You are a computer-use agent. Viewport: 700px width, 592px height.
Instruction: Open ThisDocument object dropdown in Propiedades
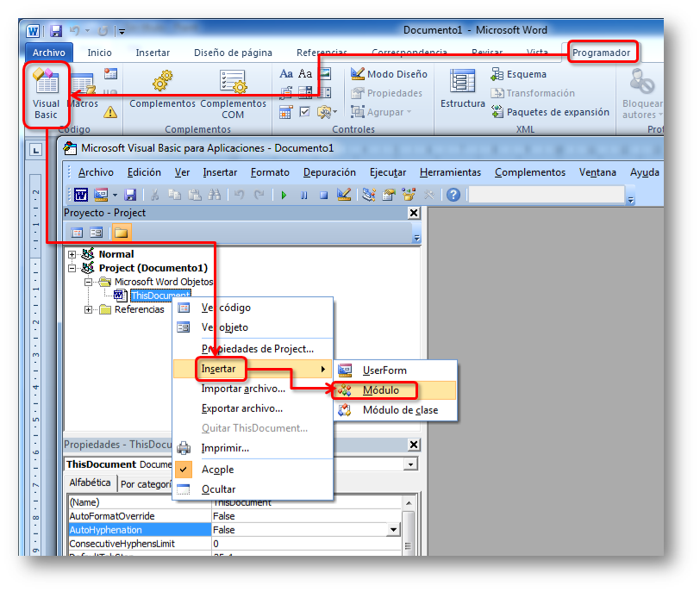pyautogui.click(x=410, y=464)
